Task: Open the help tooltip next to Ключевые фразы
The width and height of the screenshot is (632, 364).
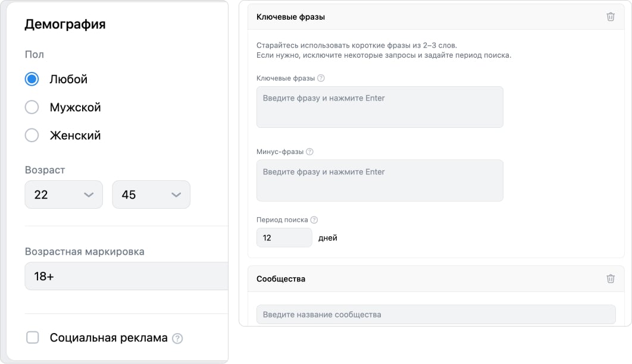Action: pyautogui.click(x=321, y=79)
